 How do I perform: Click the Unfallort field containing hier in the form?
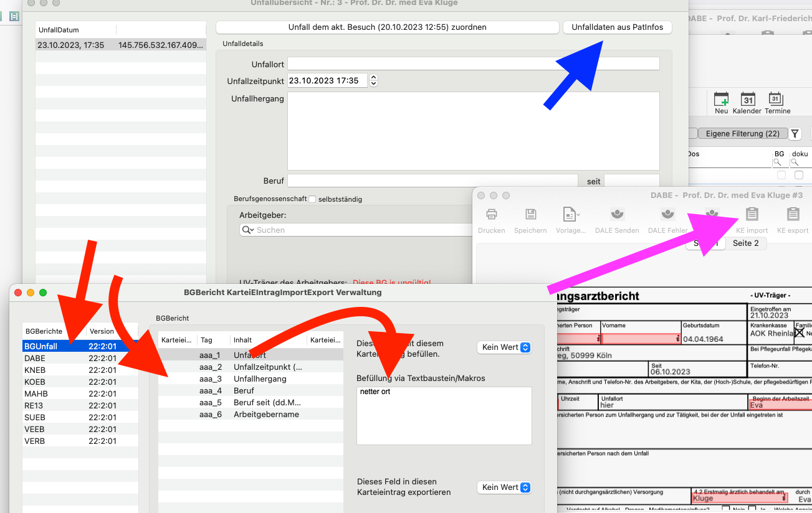[672, 401]
